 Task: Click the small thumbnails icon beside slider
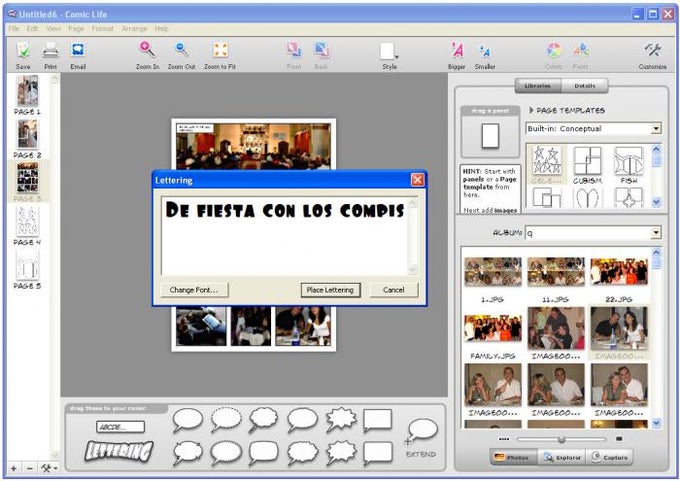click(x=504, y=439)
